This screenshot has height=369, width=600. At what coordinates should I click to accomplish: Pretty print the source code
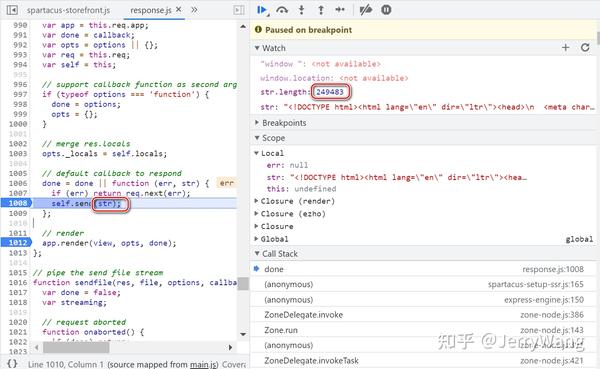[12, 363]
